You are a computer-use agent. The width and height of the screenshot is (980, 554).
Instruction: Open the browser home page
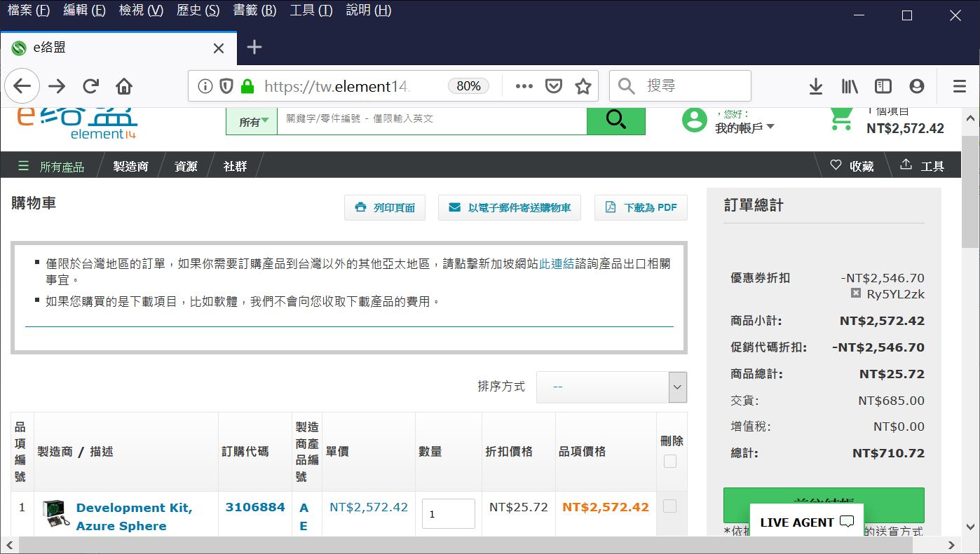(x=124, y=86)
